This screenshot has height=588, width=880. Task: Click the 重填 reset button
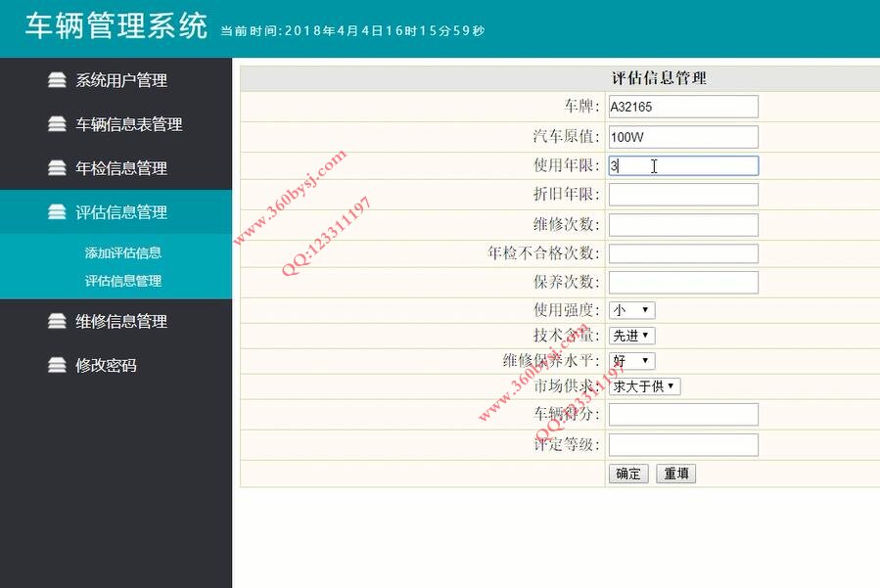pyautogui.click(x=676, y=474)
